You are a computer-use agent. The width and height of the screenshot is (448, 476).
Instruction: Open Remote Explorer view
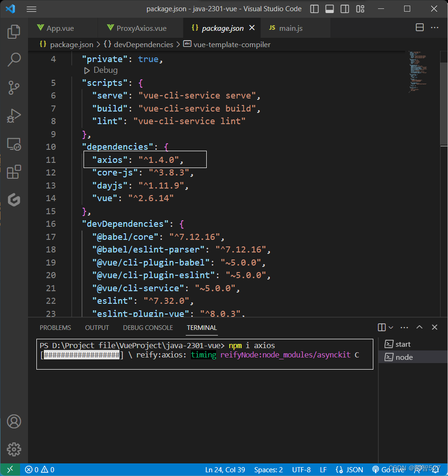tap(14, 144)
